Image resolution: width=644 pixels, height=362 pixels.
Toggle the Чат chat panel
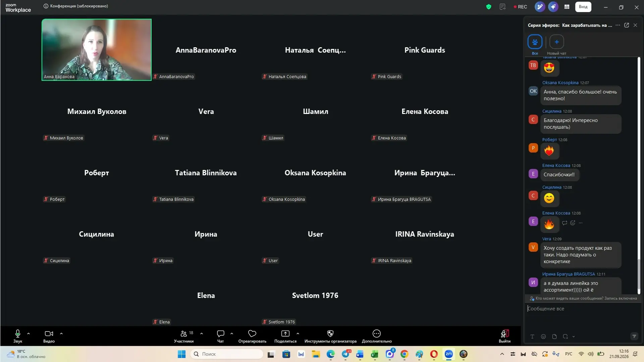(x=221, y=336)
